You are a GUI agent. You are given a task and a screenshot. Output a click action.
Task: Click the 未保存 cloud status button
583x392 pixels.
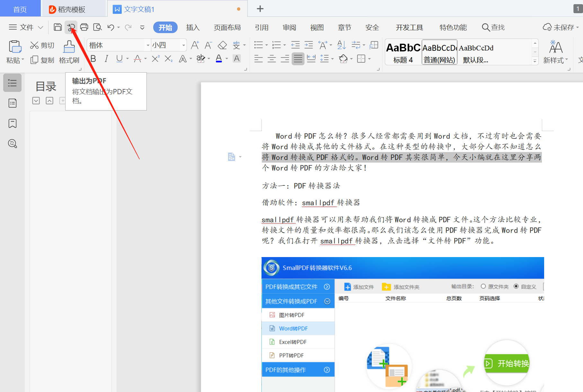pyautogui.click(x=561, y=27)
